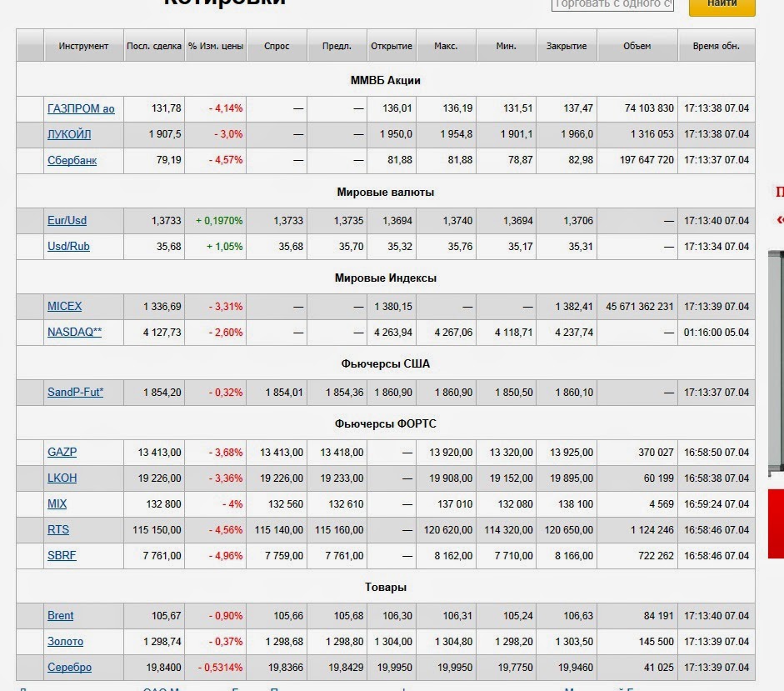The width and height of the screenshot is (784, 691).
Task: Open the RTS futures link
Action: [58, 530]
